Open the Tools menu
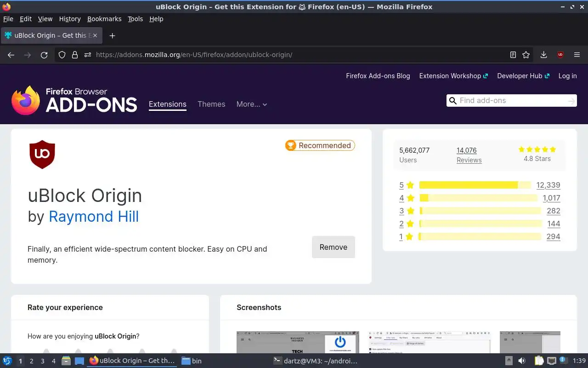Screen dimensions: 588x368 click(136, 19)
